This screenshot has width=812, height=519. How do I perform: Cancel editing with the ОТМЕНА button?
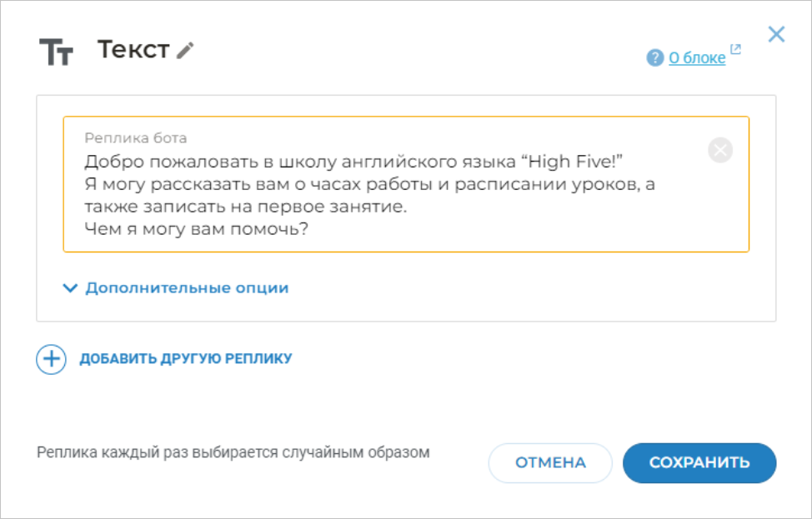point(549,463)
